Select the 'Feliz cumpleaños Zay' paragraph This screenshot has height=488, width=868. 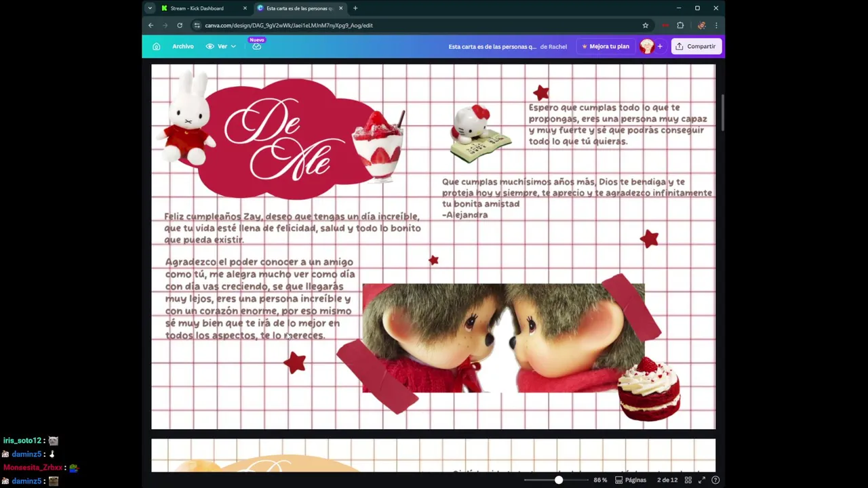click(292, 228)
